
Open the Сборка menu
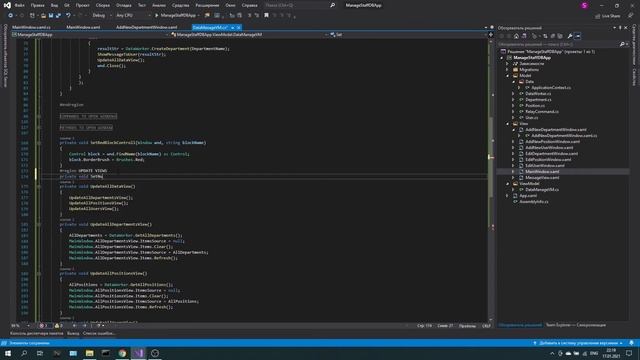point(102,5)
